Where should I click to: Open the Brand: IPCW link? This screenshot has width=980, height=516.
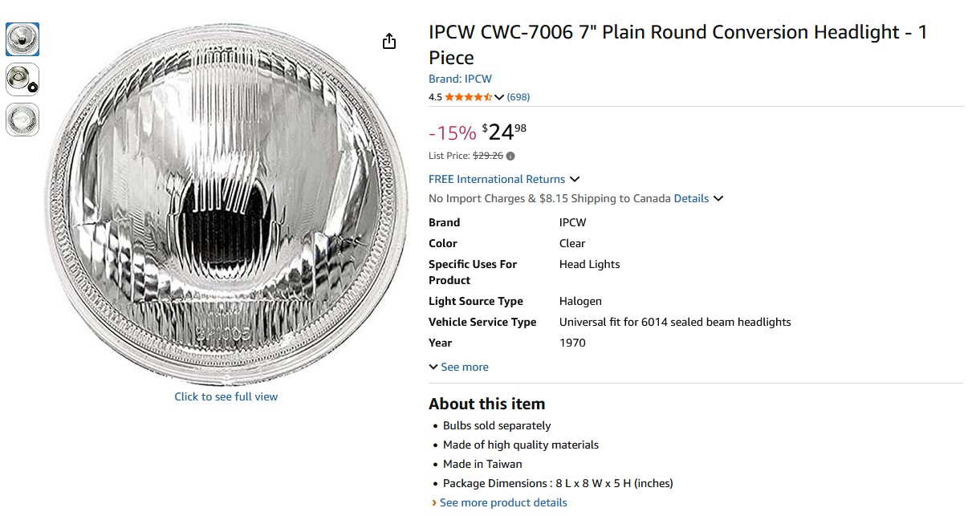tap(460, 79)
